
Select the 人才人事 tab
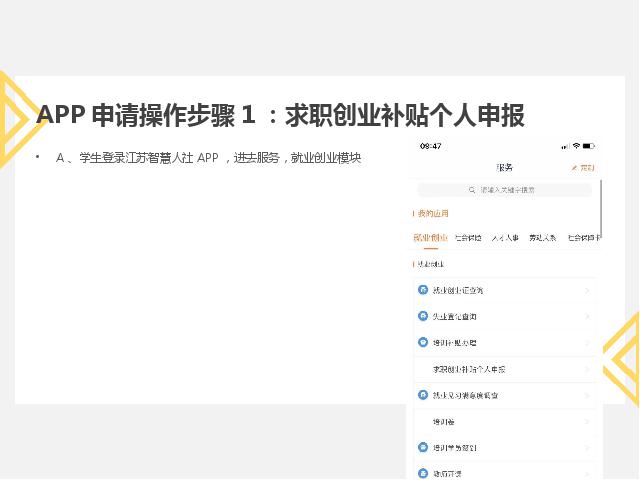(506, 238)
